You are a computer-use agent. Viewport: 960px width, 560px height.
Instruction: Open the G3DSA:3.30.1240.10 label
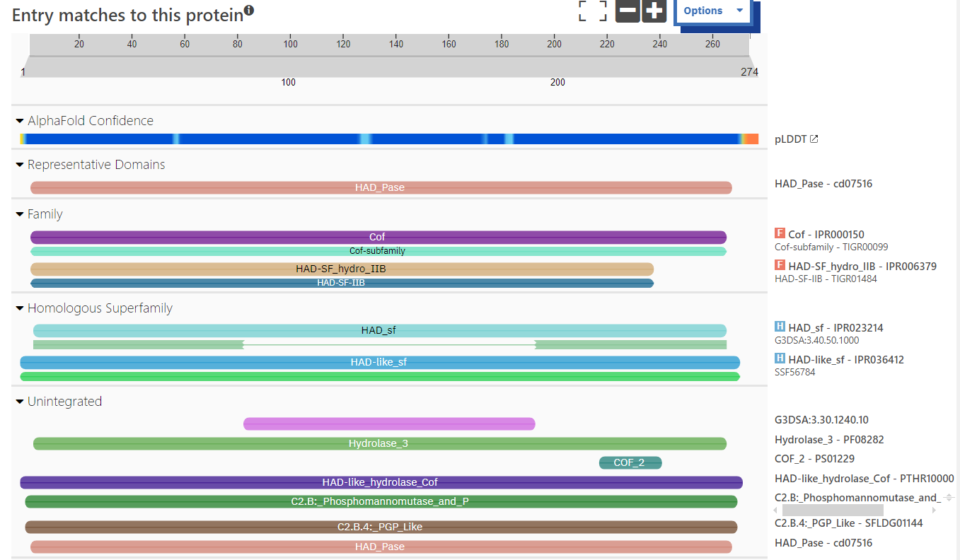(x=821, y=420)
